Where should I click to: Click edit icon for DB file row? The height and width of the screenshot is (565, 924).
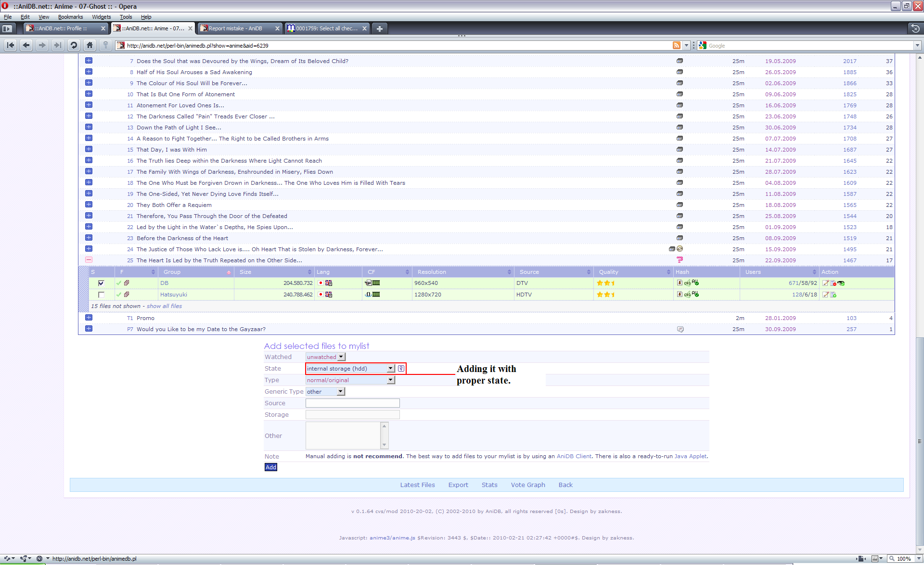825,283
